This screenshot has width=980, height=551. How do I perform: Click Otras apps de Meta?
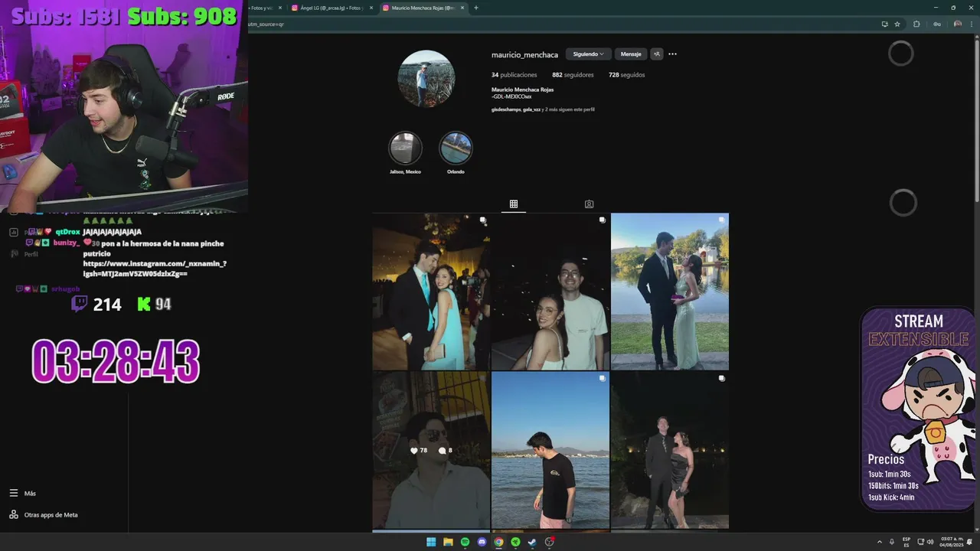(44, 515)
